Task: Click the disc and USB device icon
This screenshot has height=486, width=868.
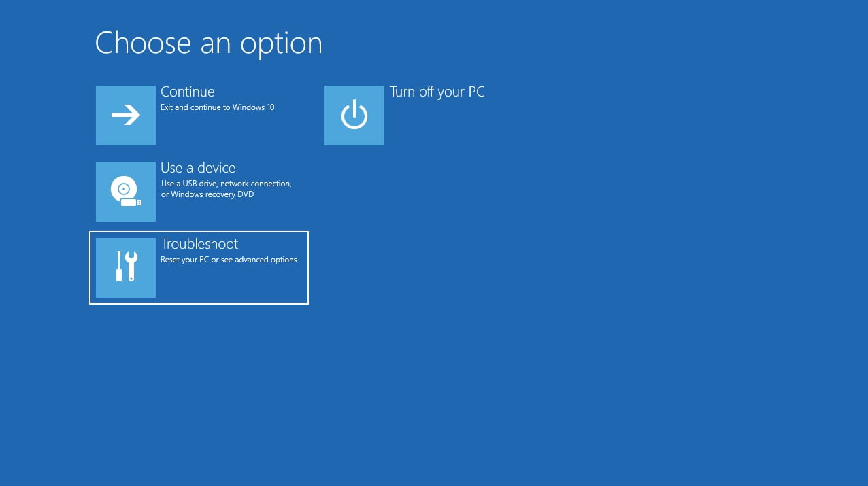Action: [x=126, y=192]
